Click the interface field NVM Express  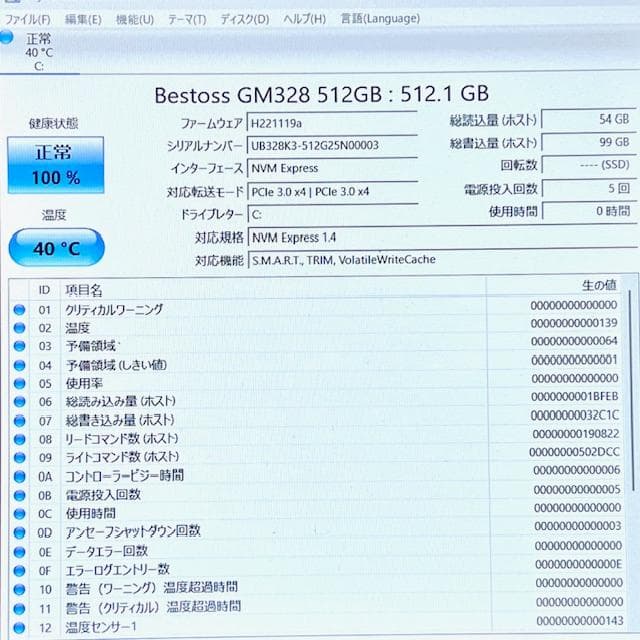tap(332, 168)
